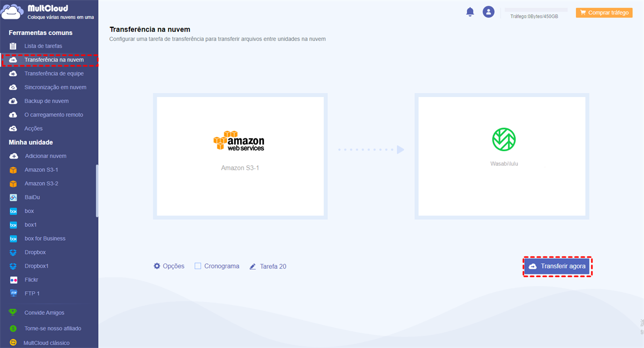Image resolution: width=644 pixels, height=348 pixels.
Task: Click the traffic usage progress bar
Action: [x=536, y=10]
